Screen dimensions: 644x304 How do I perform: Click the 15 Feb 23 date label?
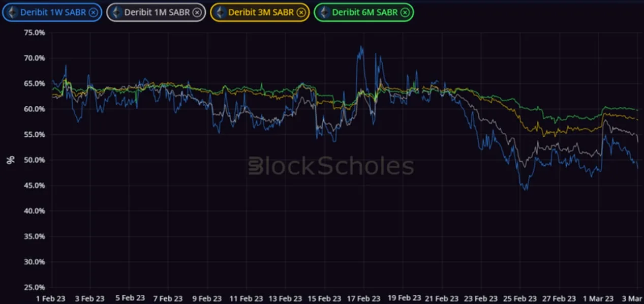point(325,298)
